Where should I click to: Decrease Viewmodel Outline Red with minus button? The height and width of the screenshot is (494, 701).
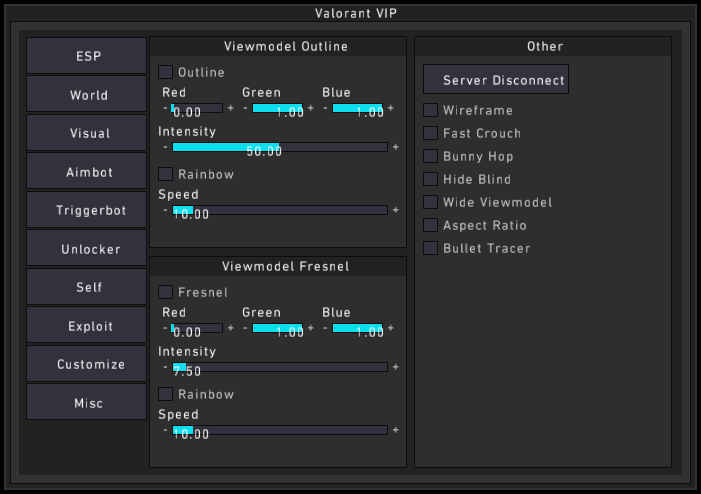(165, 107)
